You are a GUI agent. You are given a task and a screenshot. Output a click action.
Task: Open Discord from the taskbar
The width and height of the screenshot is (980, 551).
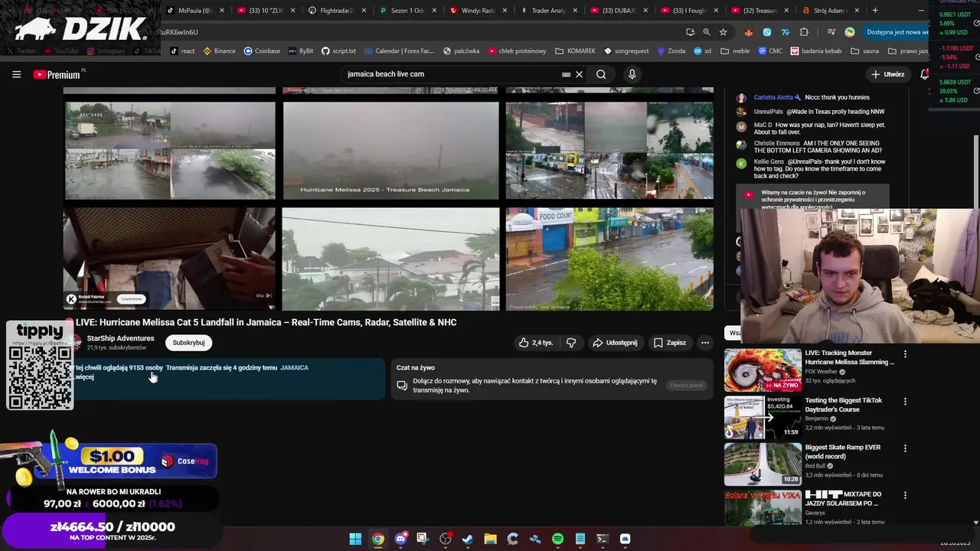(x=400, y=539)
